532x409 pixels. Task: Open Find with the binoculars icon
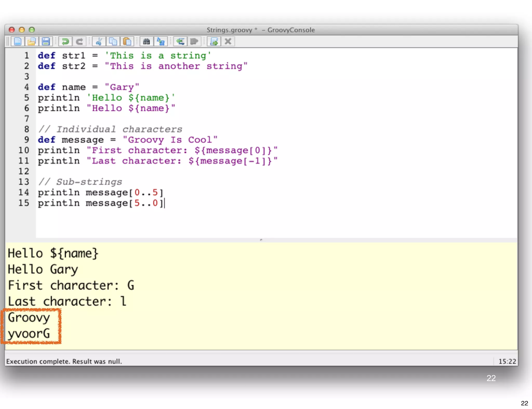(x=147, y=42)
